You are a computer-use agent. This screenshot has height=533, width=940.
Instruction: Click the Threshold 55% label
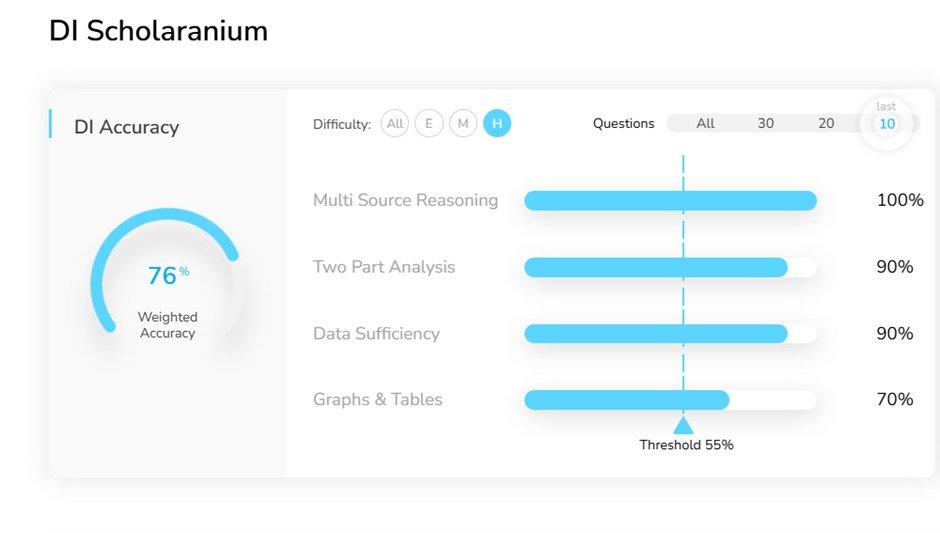[x=686, y=445]
